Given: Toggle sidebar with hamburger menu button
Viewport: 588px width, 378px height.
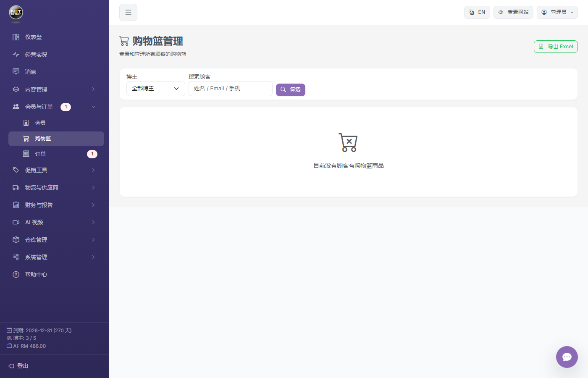Looking at the screenshot, I should 128,12.
